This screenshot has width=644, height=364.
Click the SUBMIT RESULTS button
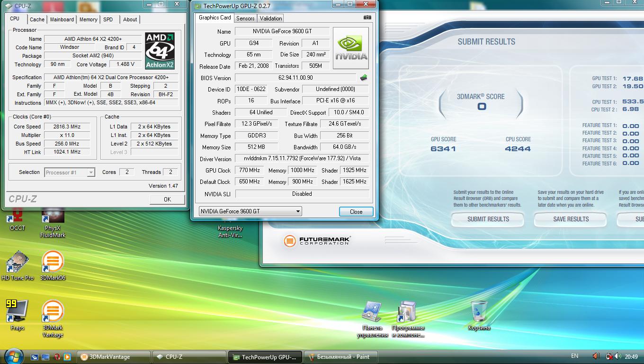488,219
